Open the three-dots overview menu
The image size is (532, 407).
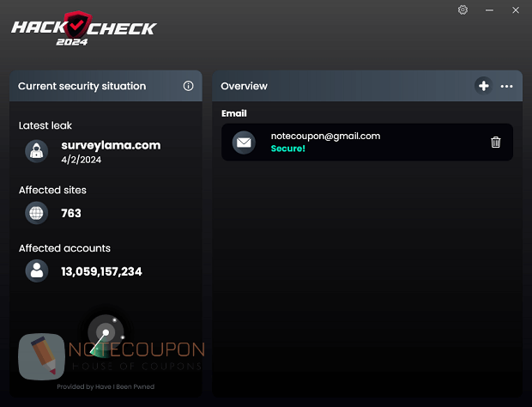[506, 86]
